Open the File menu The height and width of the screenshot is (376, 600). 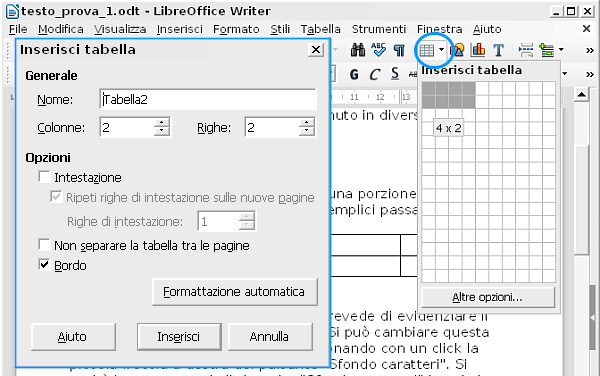[x=18, y=29]
